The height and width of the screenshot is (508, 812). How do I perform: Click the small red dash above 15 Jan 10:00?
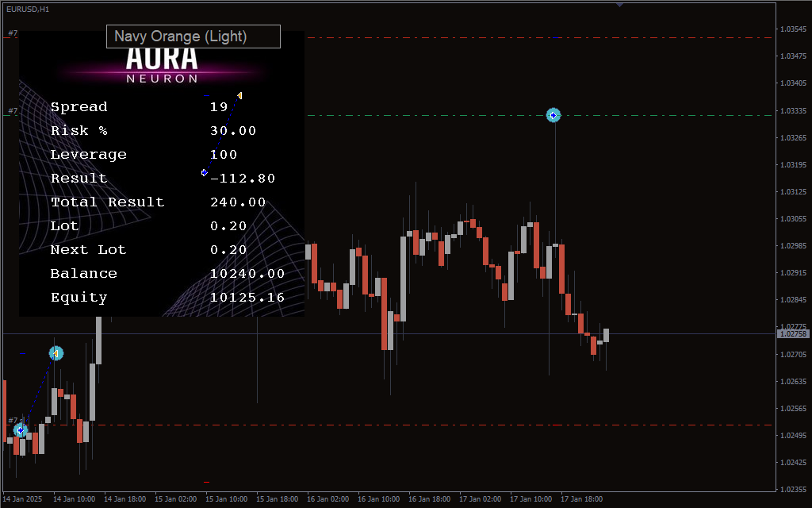point(206,482)
